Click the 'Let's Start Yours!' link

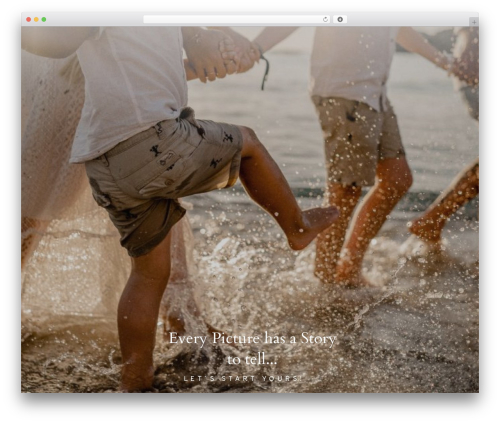point(243,378)
